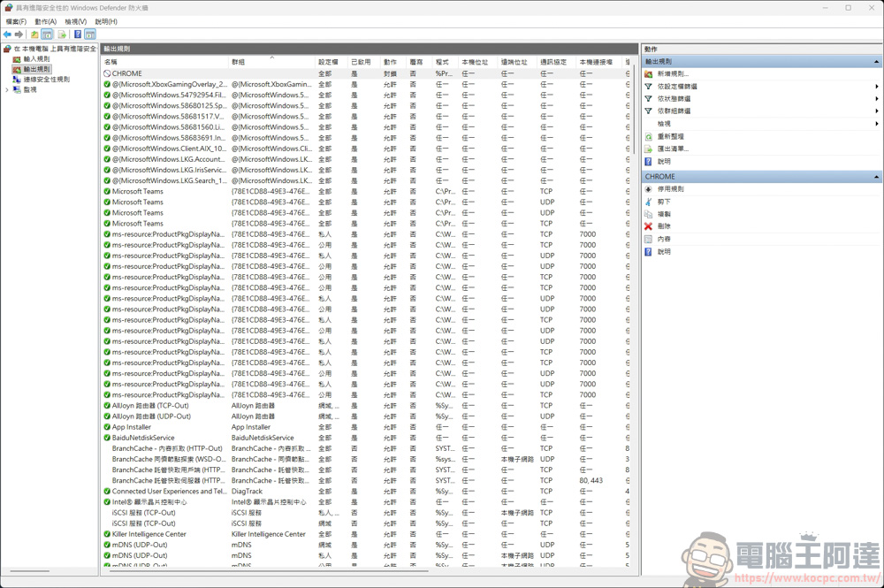This screenshot has height=588, width=884.
Task: Open the 動作(A) menu
Action: click(46, 21)
